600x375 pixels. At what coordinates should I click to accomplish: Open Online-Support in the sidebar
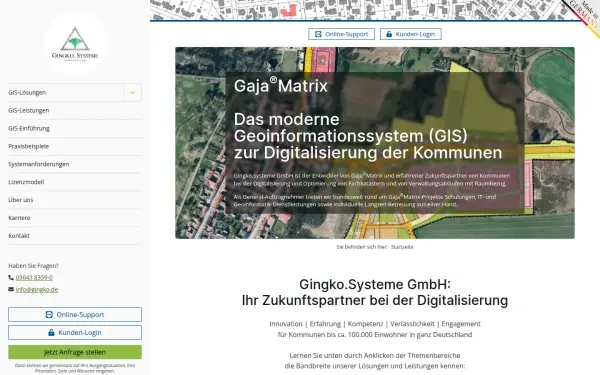[75, 315]
